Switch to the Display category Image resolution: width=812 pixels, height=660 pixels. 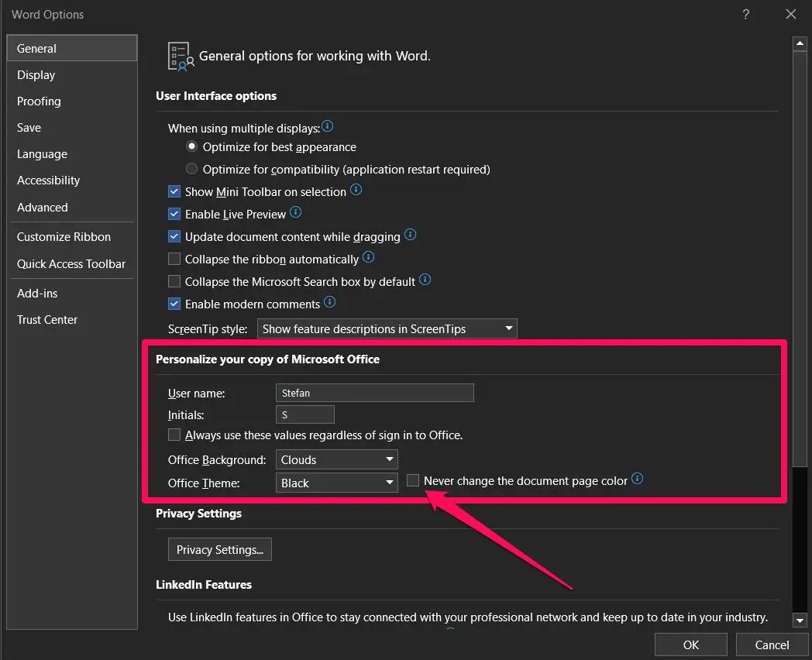coord(72,75)
